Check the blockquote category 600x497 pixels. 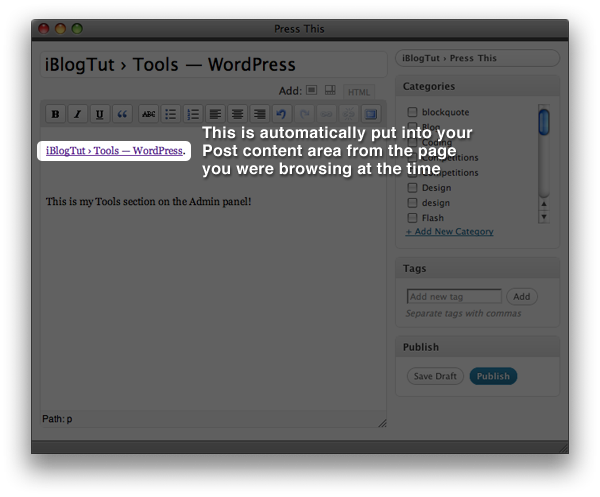pos(412,112)
